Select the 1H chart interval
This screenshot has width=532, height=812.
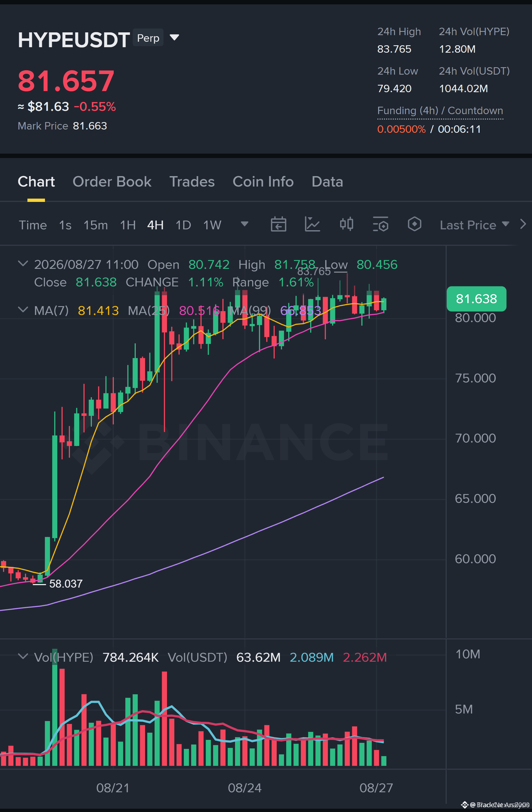pyautogui.click(x=128, y=225)
